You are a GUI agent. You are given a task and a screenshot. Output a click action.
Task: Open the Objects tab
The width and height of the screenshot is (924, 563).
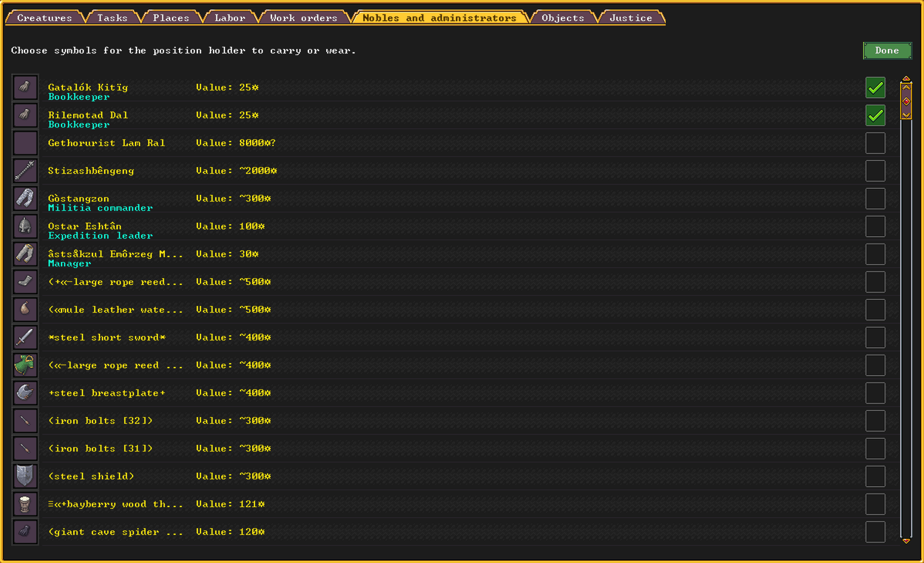pos(563,18)
